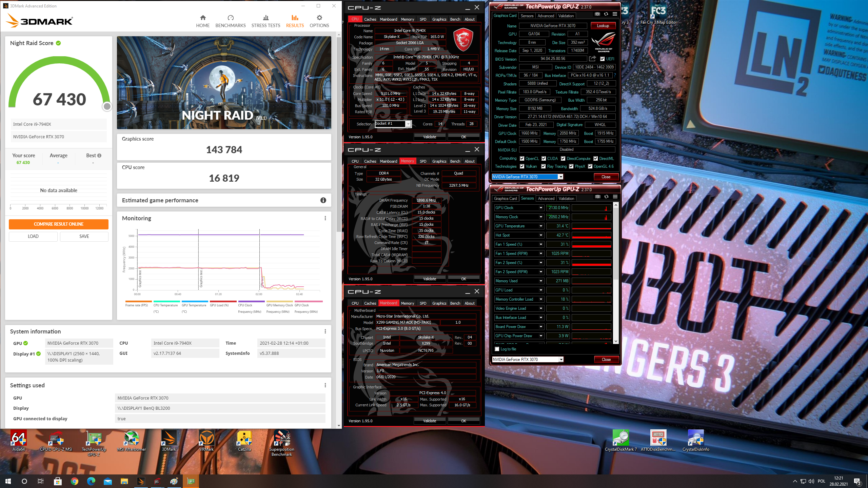868x488 pixels.
Task: Click the 3DMark vertical scrollbar thumb
Action: (x=339, y=134)
